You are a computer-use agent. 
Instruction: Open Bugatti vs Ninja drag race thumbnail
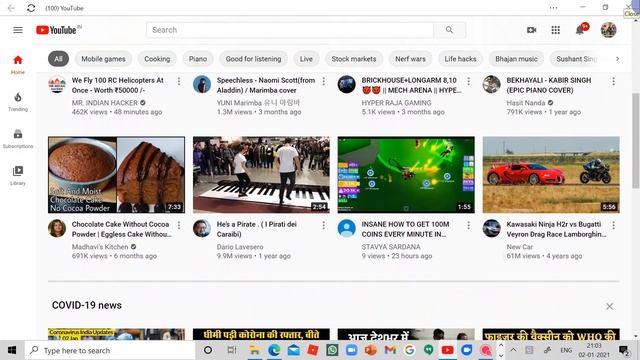point(551,175)
